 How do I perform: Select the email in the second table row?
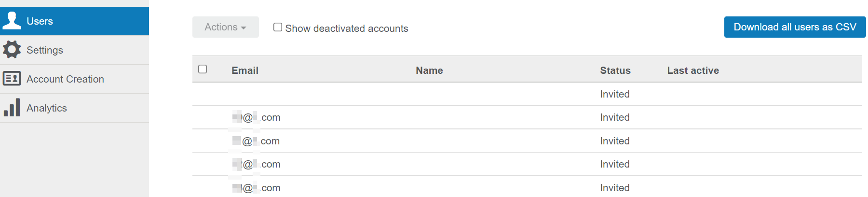256,117
